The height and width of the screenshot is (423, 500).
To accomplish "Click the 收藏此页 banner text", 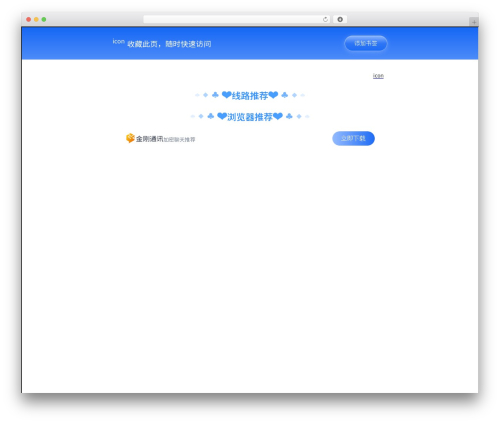I will [169, 44].
